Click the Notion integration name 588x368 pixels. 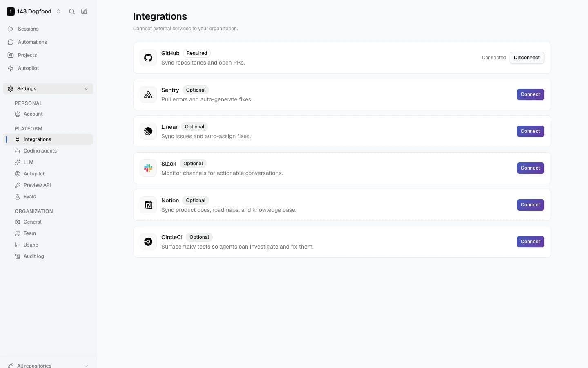click(x=170, y=200)
